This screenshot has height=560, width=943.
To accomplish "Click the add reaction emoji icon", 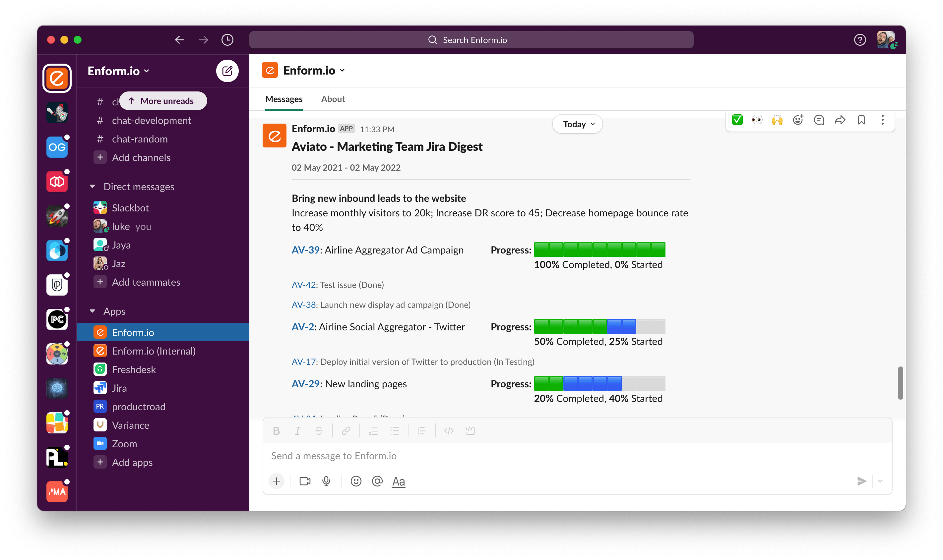I will [x=798, y=120].
